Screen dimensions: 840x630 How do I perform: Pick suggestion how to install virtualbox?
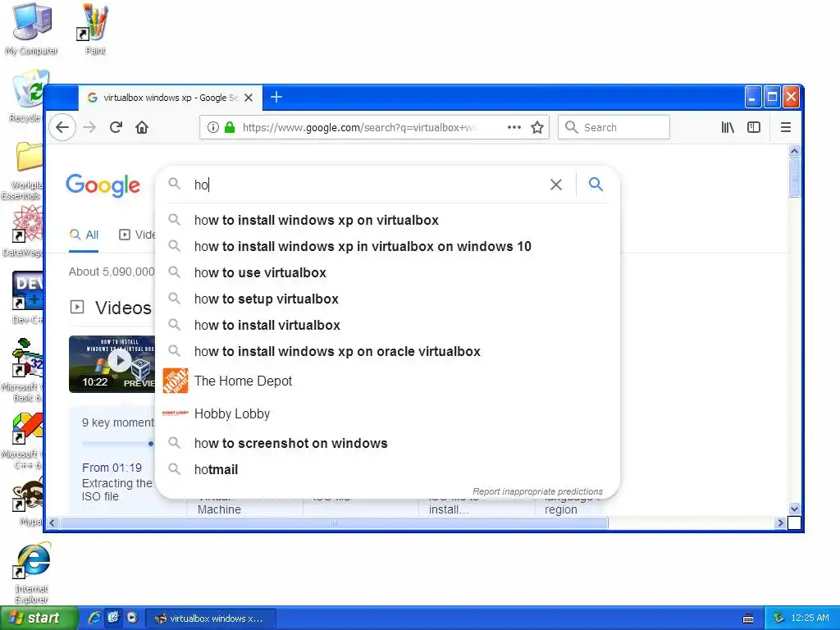[x=387, y=325]
